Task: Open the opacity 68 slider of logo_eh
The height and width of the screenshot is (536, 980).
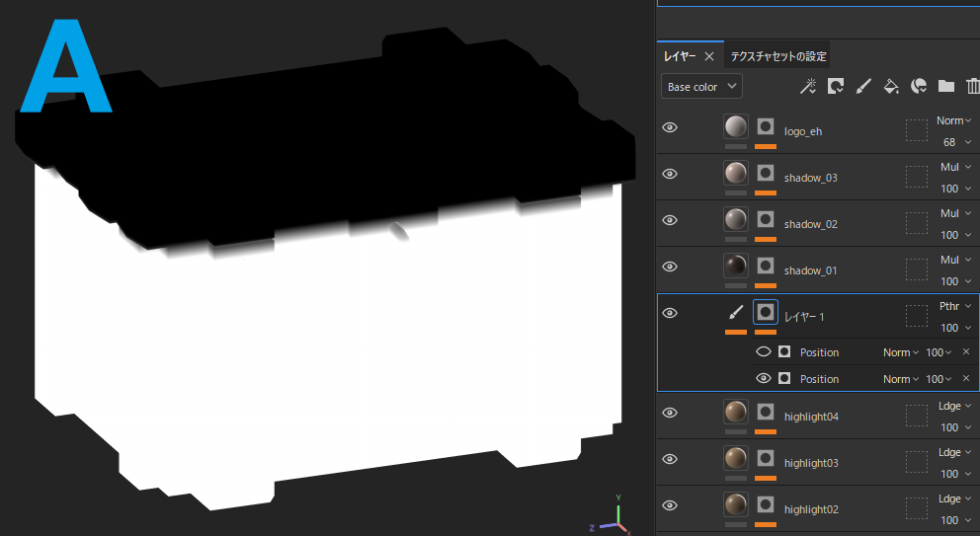Action: [x=954, y=142]
